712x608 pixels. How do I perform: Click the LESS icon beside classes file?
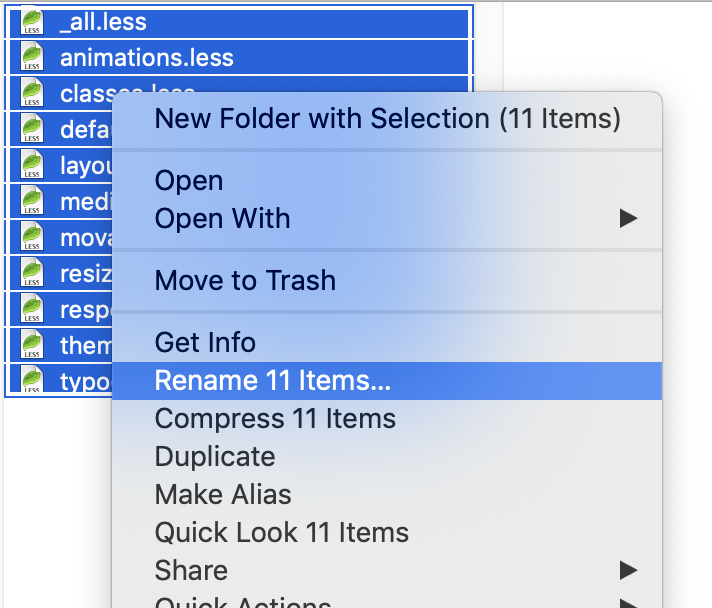pyautogui.click(x=32, y=93)
